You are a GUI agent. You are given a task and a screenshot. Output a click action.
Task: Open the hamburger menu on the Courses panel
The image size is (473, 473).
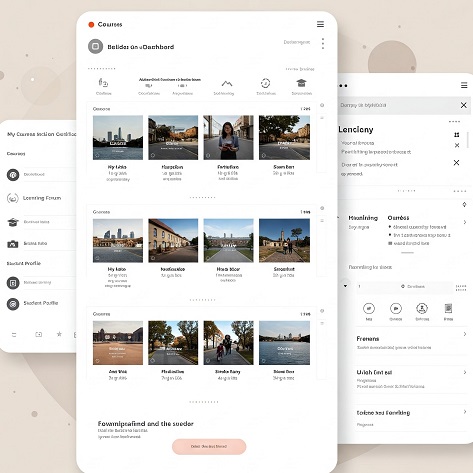point(320,24)
